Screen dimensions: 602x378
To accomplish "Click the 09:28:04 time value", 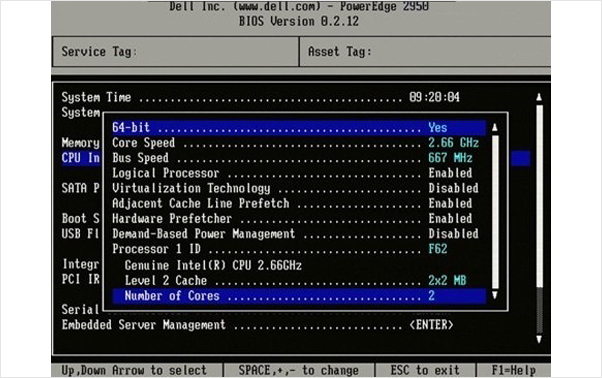I will coord(434,97).
